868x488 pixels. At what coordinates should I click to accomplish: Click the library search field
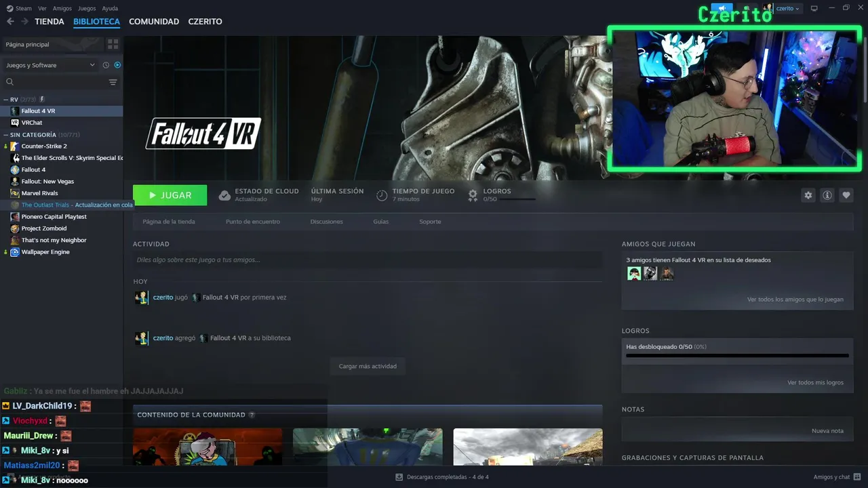(x=61, y=82)
